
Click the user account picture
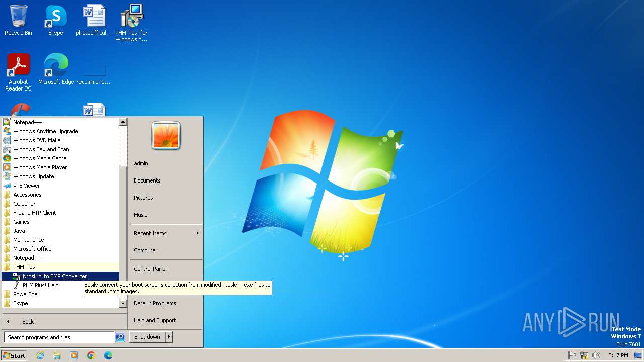point(166,135)
